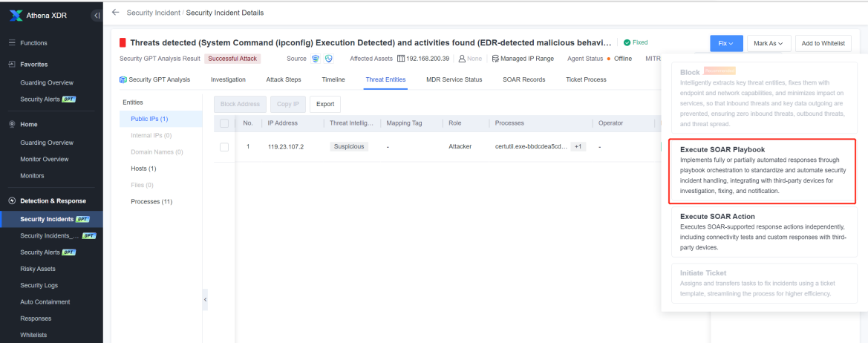Viewport: 868px width, 343px height.
Task: Click the Suspicious threat intelligence tag
Action: (x=349, y=146)
